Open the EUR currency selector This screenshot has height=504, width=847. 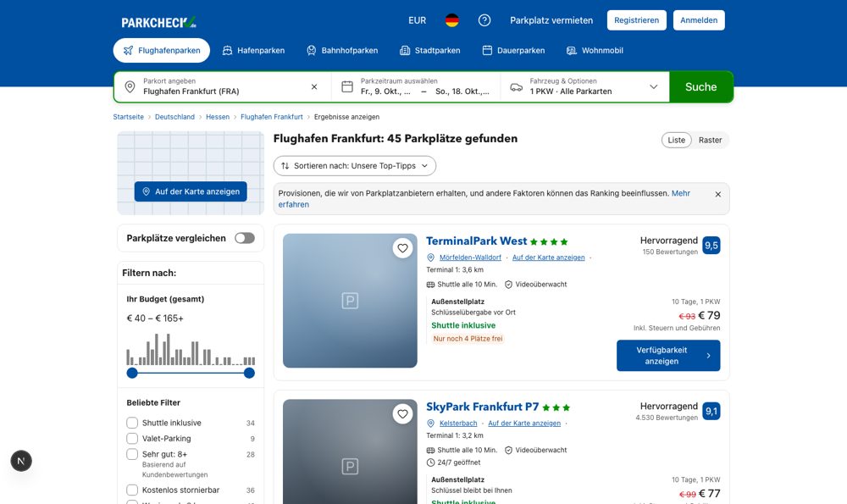[417, 20]
